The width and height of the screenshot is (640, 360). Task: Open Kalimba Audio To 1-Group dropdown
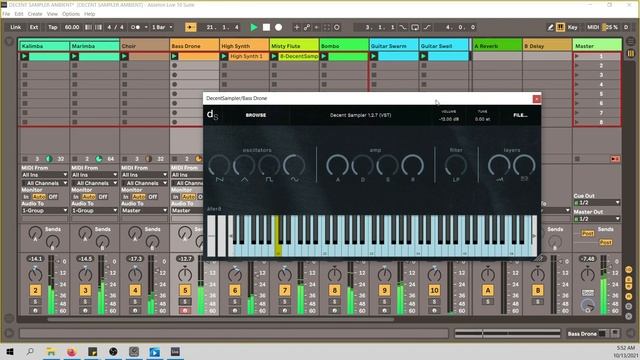click(44, 211)
